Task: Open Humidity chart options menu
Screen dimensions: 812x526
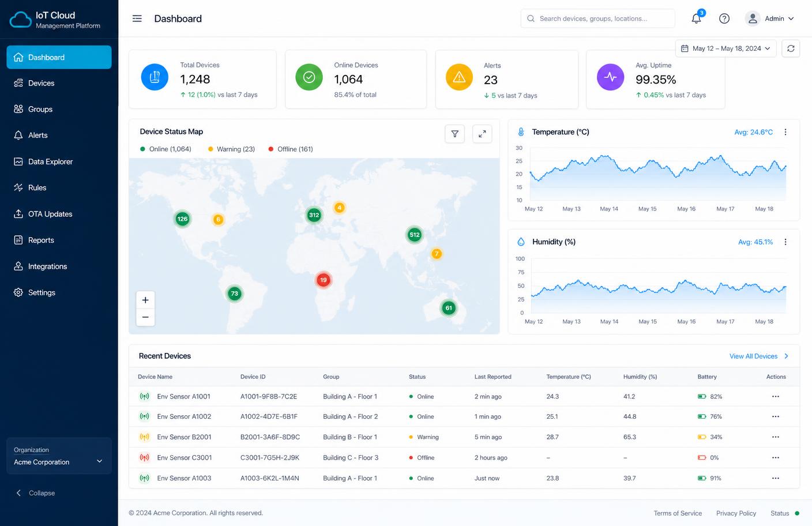Action: (785, 242)
